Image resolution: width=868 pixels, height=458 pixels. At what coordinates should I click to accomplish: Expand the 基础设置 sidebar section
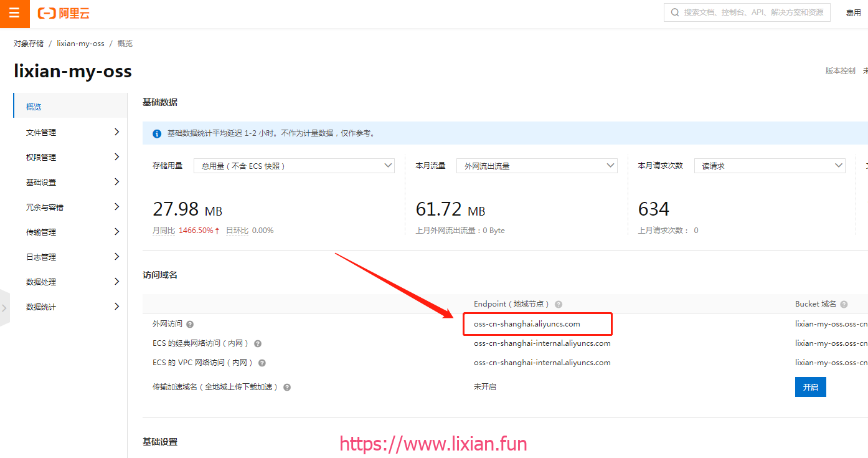[70, 182]
